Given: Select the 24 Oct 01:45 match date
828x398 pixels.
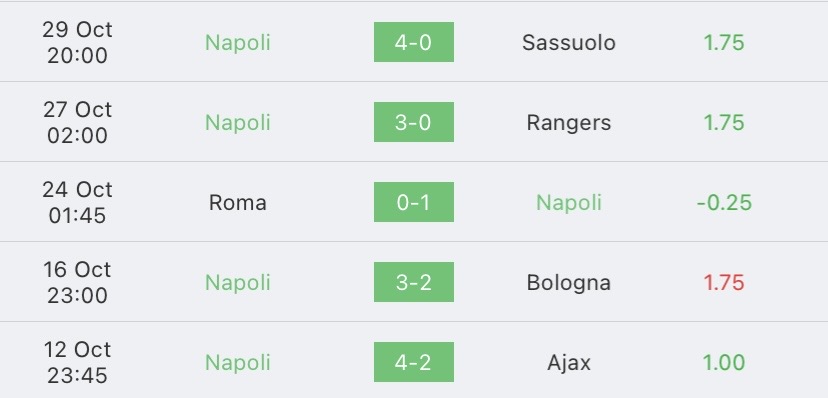Looking at the screenshot, I should (x=78, y=203).
